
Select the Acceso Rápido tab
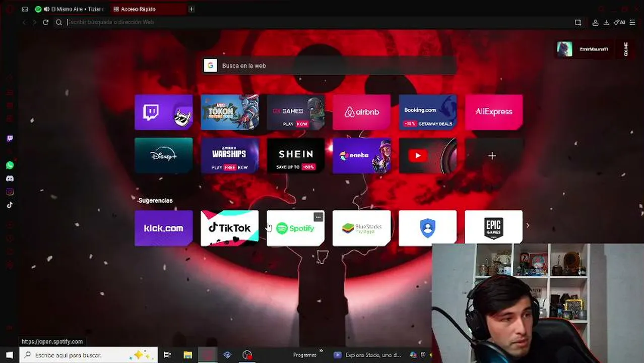coord(147,9)
